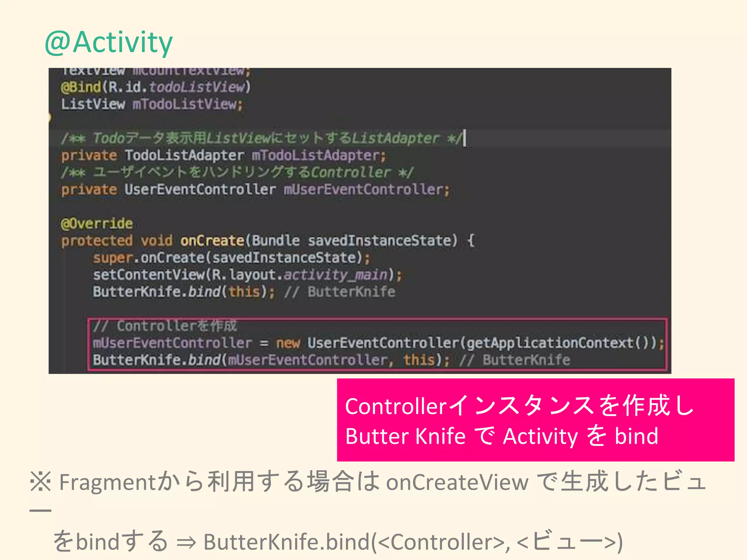
Task: Click 'private UserEventController mUserEventController;' line
Action: click(255, 190)
